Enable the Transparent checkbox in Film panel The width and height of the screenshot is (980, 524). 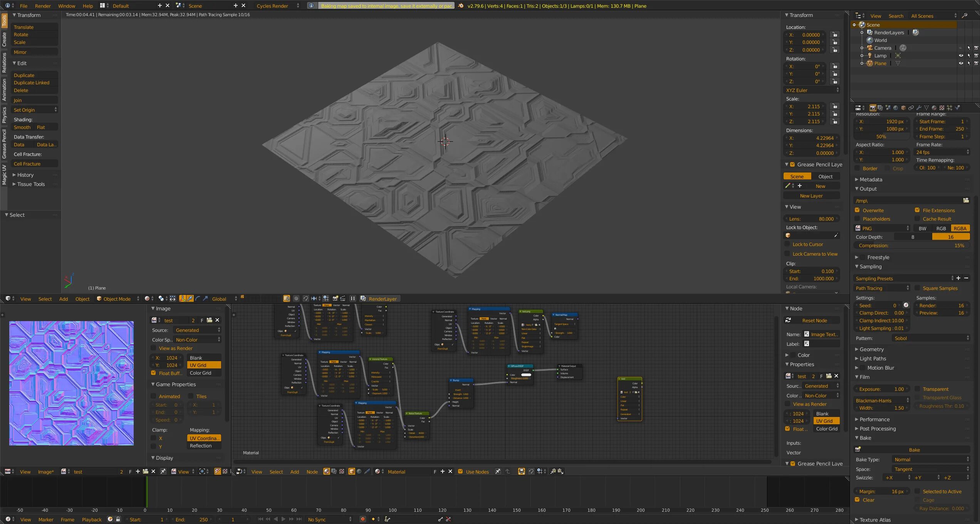(x=918, y=389)
